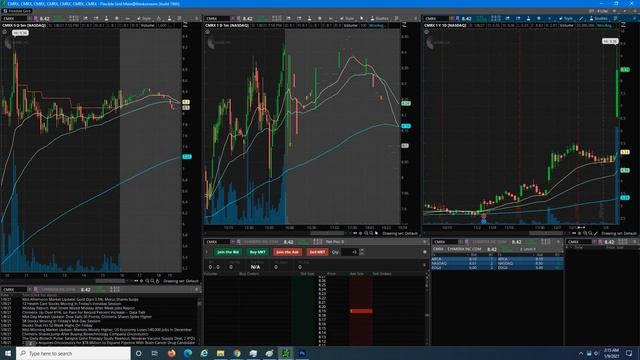Image resolution: width=640 pixels, height=360 pixels.
Task: Open the right chart's settings gear
Action: coord(538,18)
